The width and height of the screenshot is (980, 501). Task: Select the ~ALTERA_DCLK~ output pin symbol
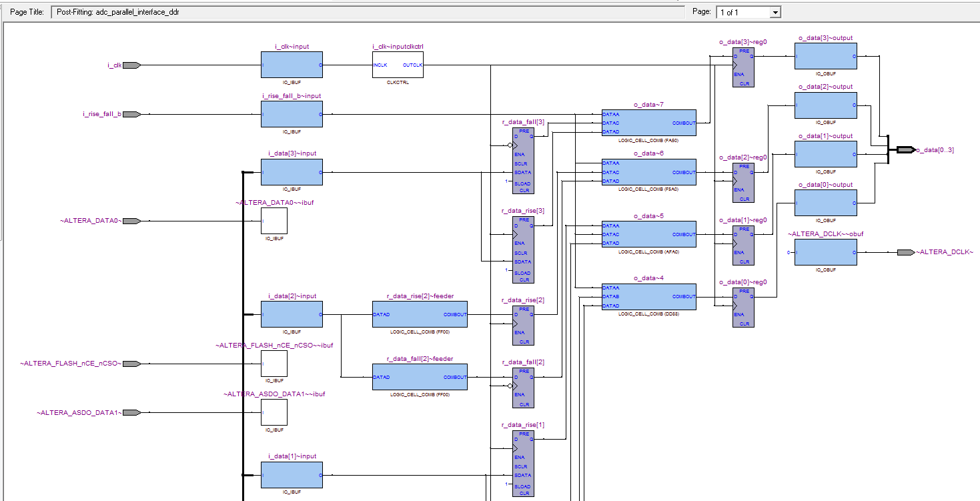point(905,252)
